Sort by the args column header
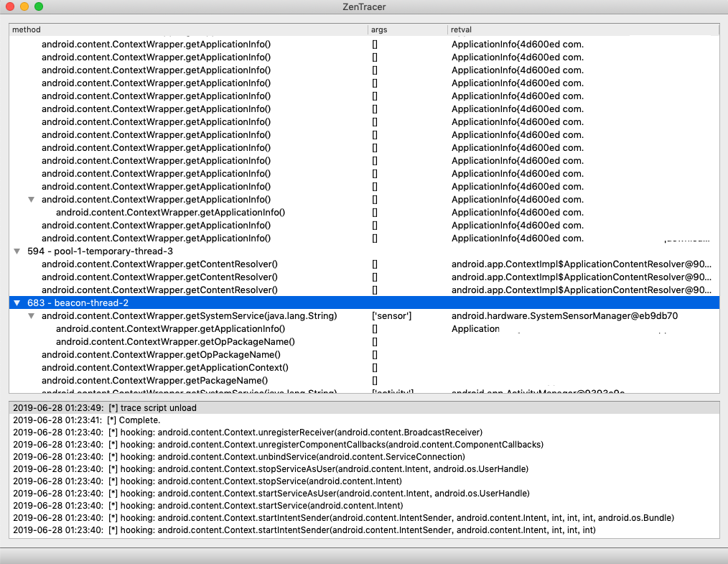 click(x=408, y=29)
